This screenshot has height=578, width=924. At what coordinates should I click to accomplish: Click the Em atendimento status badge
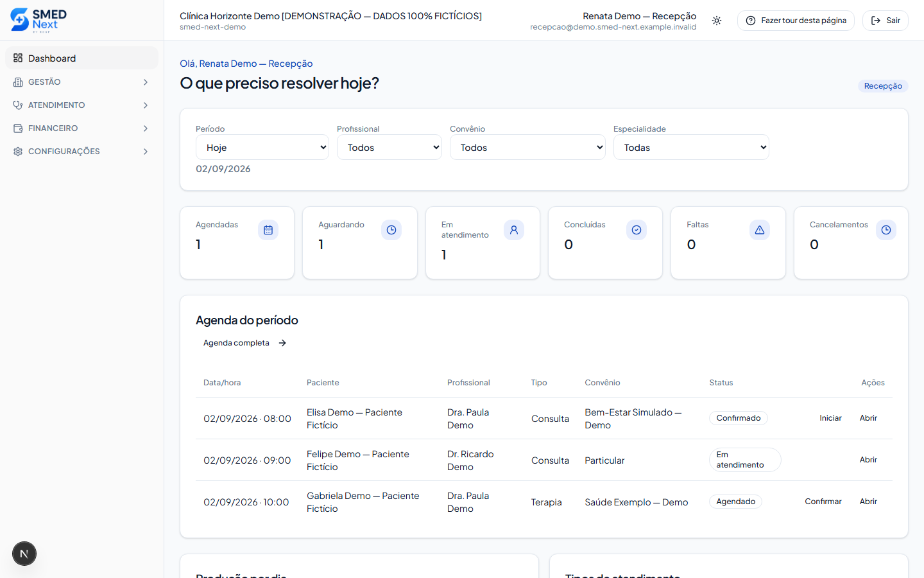[x=745, y=460]
